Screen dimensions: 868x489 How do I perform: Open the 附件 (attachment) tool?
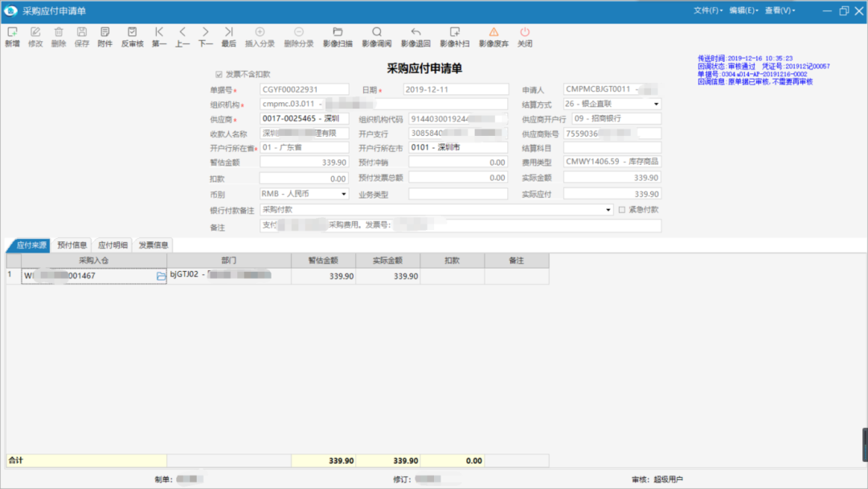point(105,36)
